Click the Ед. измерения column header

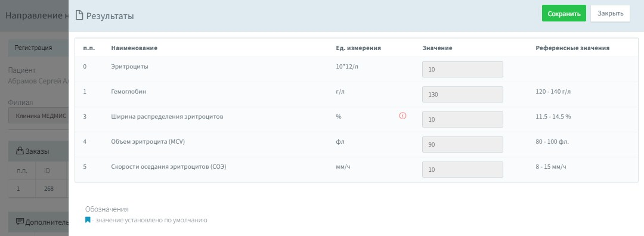point(358,48)
